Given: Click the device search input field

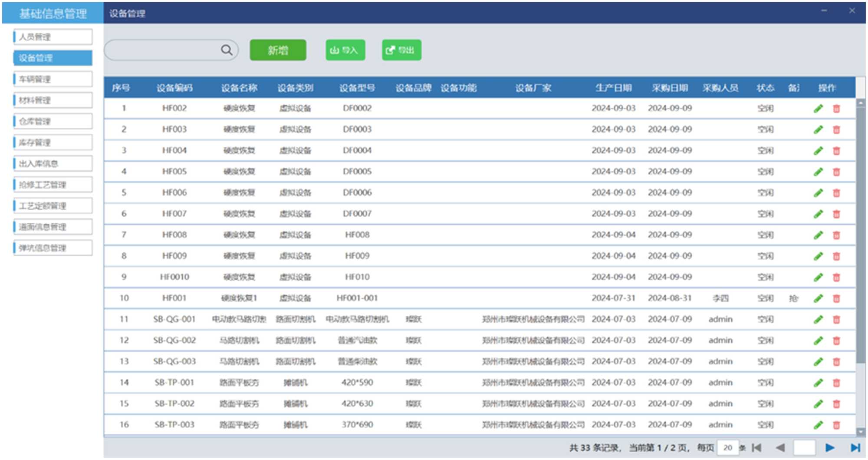Looking at the screenshot, I should [x=163, y=50].
